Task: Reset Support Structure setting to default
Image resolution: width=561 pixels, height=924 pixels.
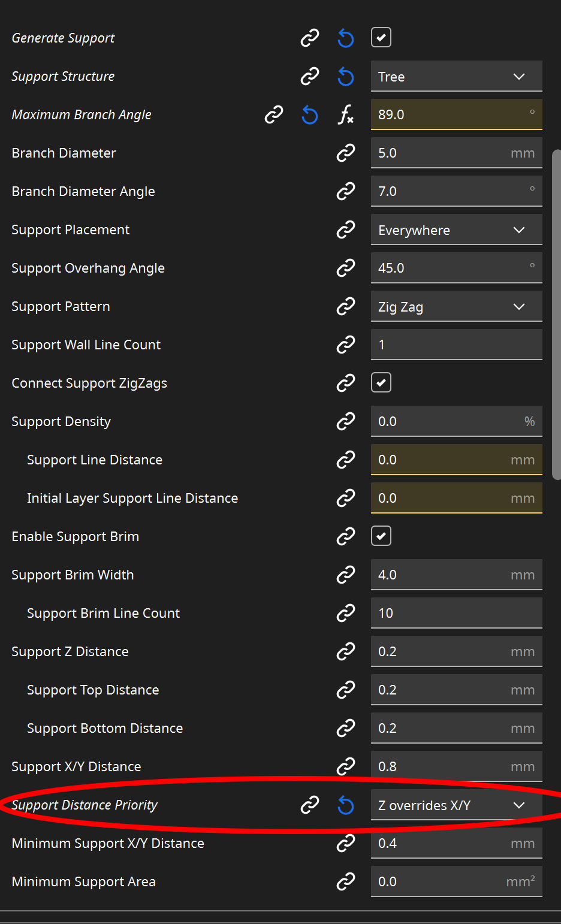Action: (x=346, y=77)
